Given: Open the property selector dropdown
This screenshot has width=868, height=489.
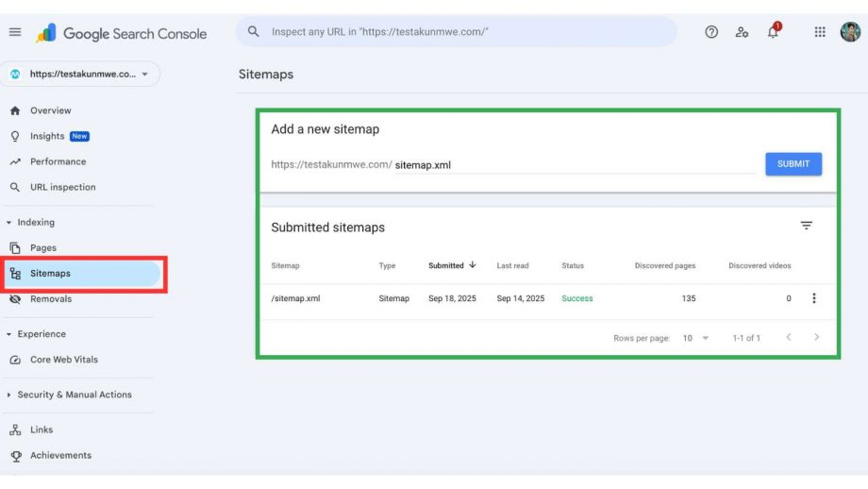Looking at the screenshot, I should click(x=80, y=75).
